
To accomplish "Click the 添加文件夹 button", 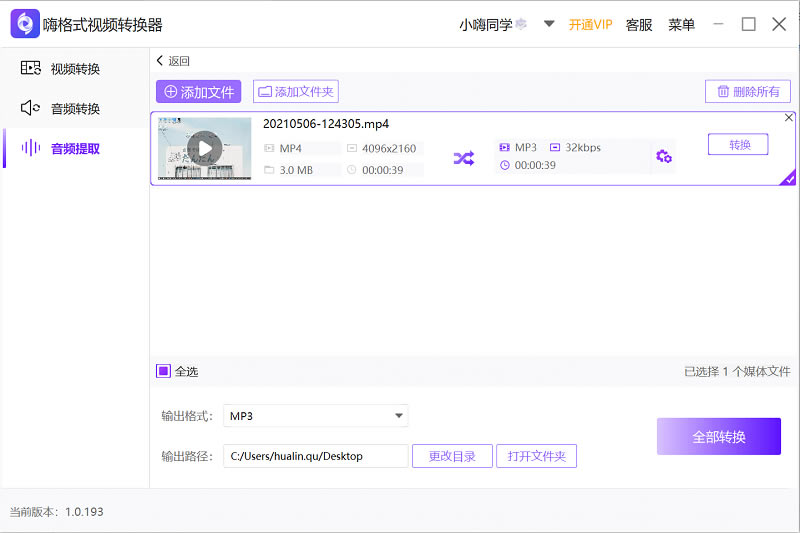I will (x=295, y=92).
